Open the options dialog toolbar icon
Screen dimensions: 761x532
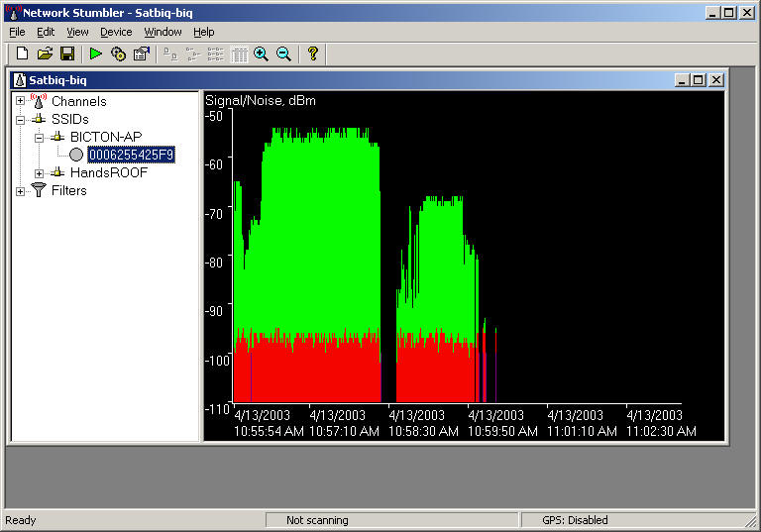click(x=142, y=53)
